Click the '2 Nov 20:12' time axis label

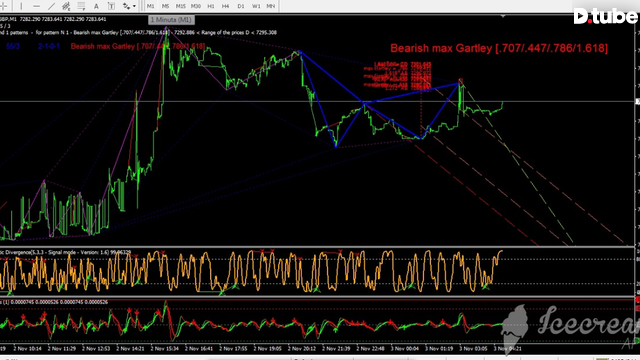tap(302, 349)
